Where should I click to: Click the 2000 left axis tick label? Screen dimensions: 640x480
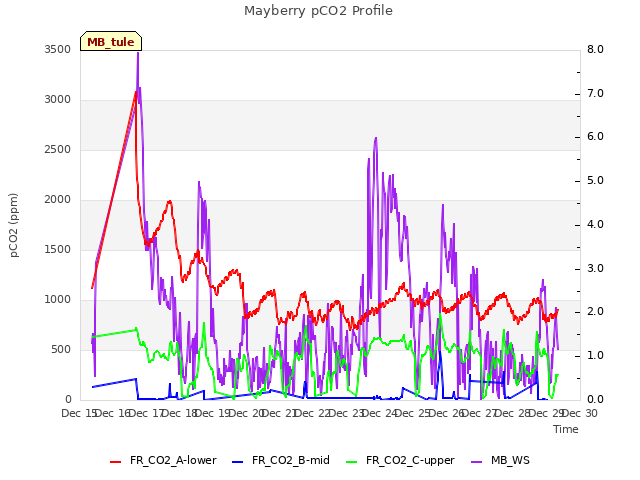click(x=58, y=200)
